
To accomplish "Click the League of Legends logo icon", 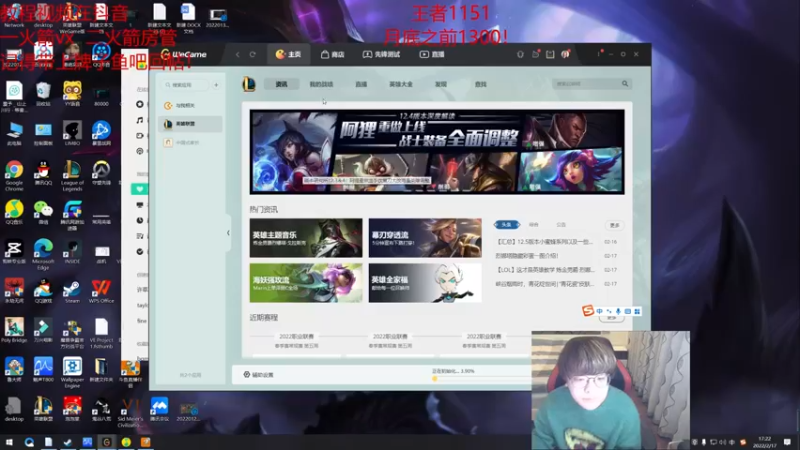I will [x=249, y=84].
